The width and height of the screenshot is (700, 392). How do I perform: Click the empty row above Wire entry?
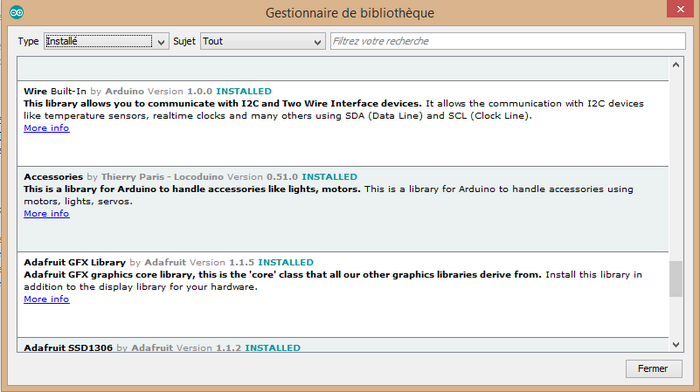pos(343,69)
